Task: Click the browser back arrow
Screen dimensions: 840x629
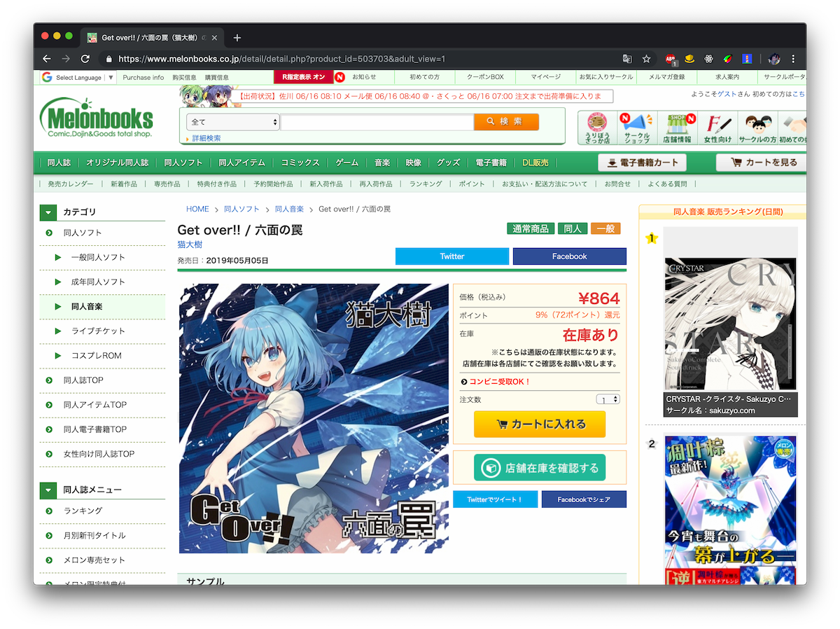Action: pyautogui.click(x=46, y=59)
